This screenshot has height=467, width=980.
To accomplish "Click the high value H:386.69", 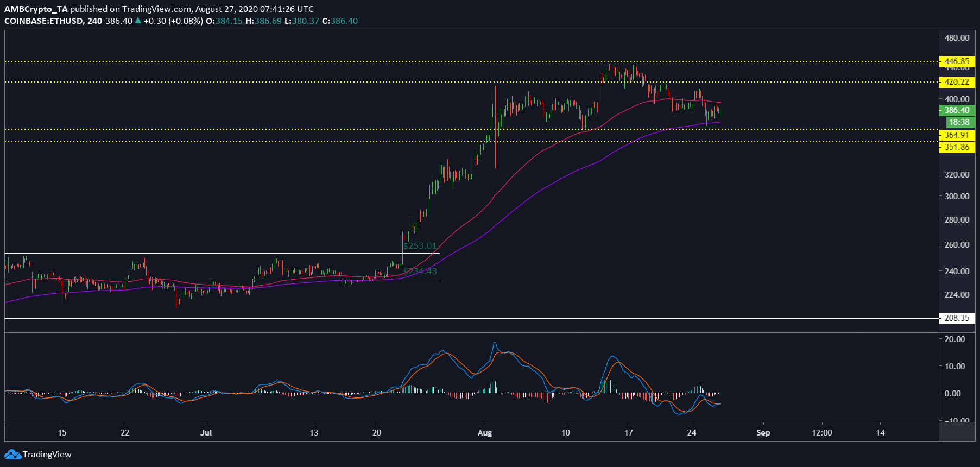I will (263, 21).
